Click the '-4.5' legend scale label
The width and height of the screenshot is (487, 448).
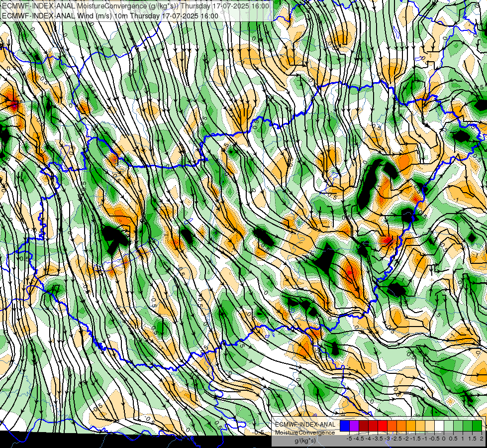(359, 439)
